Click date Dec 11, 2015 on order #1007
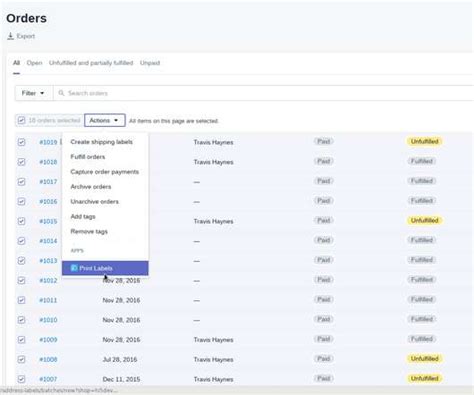The width and height of the screenshot is (474, 395). 121,379
